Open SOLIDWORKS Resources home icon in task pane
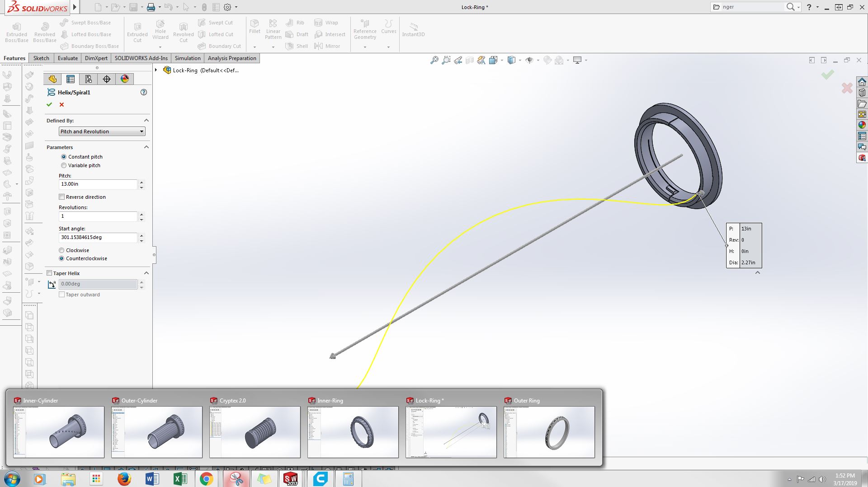The height and width of the screenshot is (487, 868). coord(862,82)
